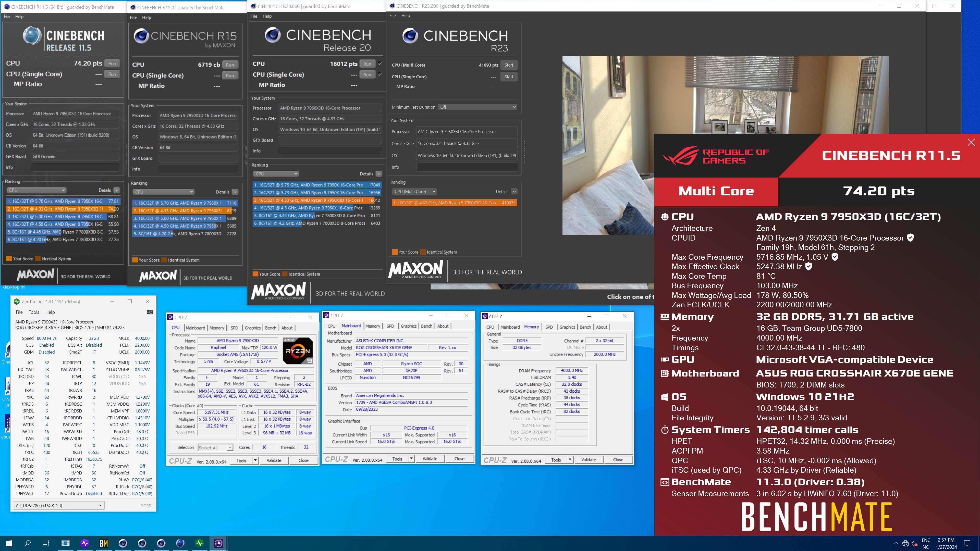The image size is (980, 551).
Task: Click the verified shield next to CPUID
Action: click(910, 238)
